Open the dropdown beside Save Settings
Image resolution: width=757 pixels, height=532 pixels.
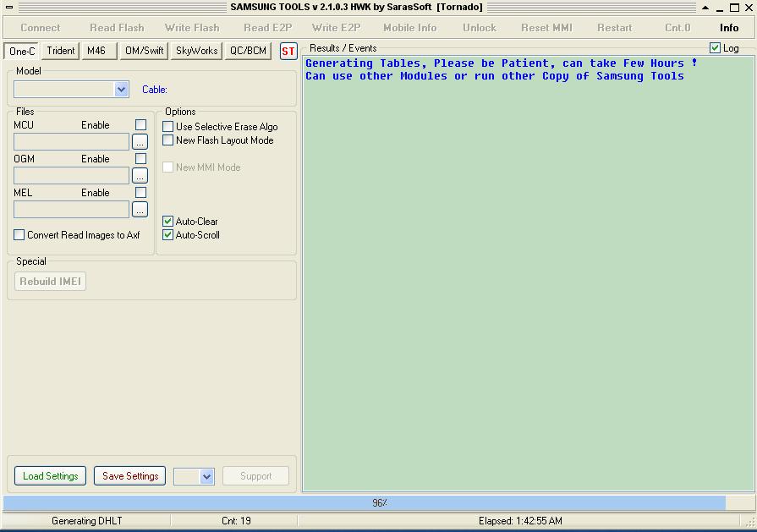click(x=207, y=476)
